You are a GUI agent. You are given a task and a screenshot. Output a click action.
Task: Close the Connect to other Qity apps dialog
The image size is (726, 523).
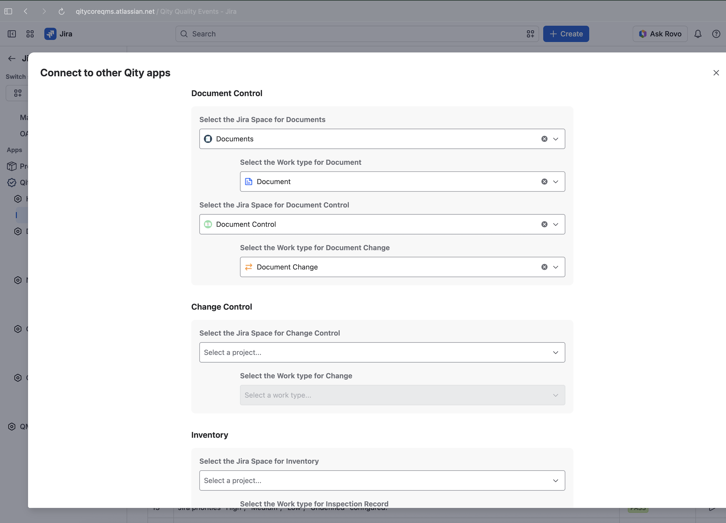pos(716,73)
